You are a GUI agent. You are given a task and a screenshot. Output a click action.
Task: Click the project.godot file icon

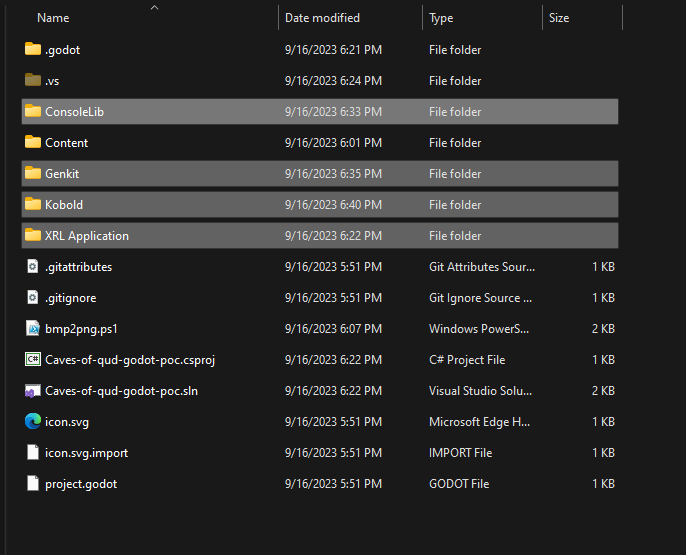click(33, 483)
